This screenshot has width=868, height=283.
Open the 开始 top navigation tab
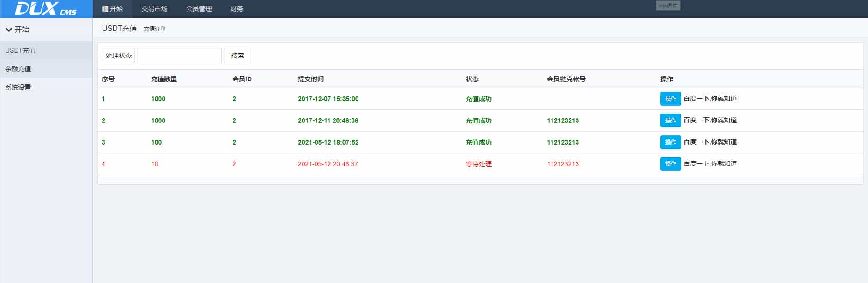[112, 9]
